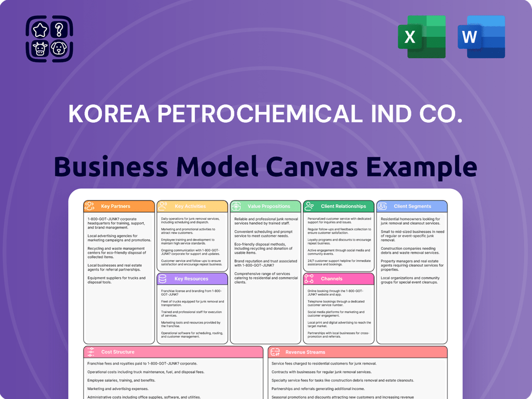Click the Key Activities section icon
This screenshot has width=532, height=399.
(163, 206)
